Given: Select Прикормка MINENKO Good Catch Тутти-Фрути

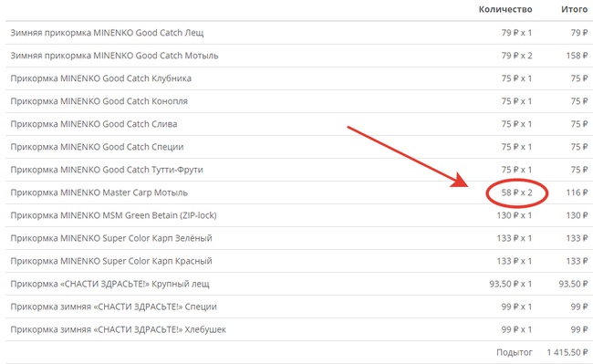Looking at the screenshot, I should 107,170.
